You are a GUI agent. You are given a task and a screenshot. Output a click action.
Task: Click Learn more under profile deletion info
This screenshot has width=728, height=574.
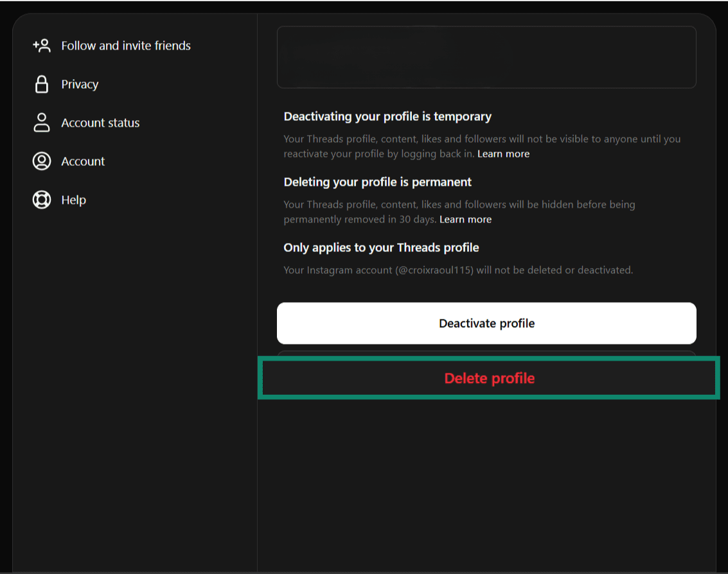pyautogui.click(x=465, y=219)
